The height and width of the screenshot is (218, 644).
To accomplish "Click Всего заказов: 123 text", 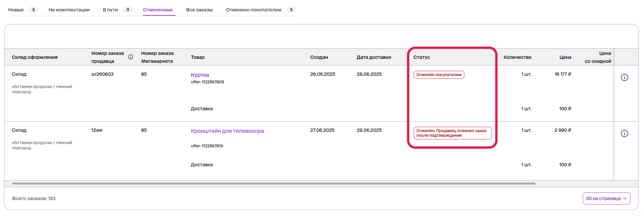I will click(34, 198).
